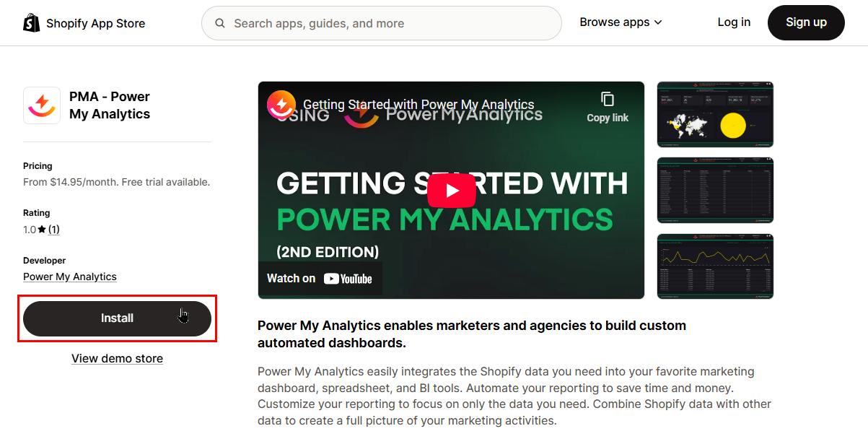Click the Copy link icon on video

coord(608,100)
